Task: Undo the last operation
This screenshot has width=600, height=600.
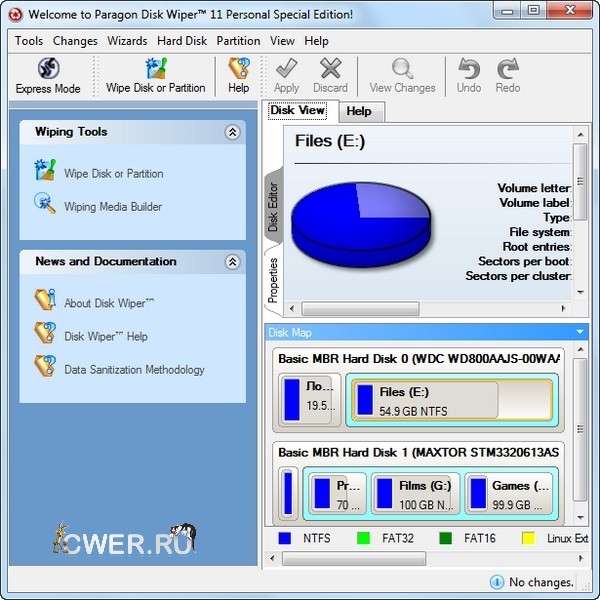Action: [x=469, y=76]
